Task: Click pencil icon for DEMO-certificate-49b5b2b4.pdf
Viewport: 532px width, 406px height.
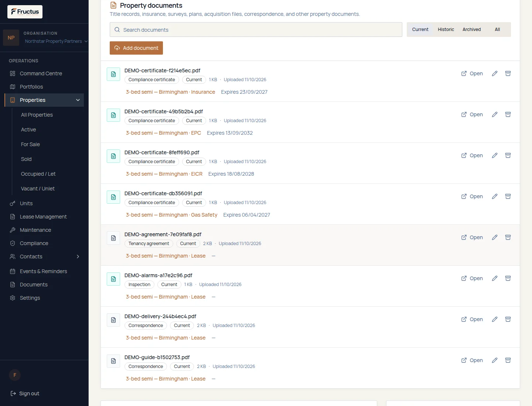Action: [x=495, y=114]
